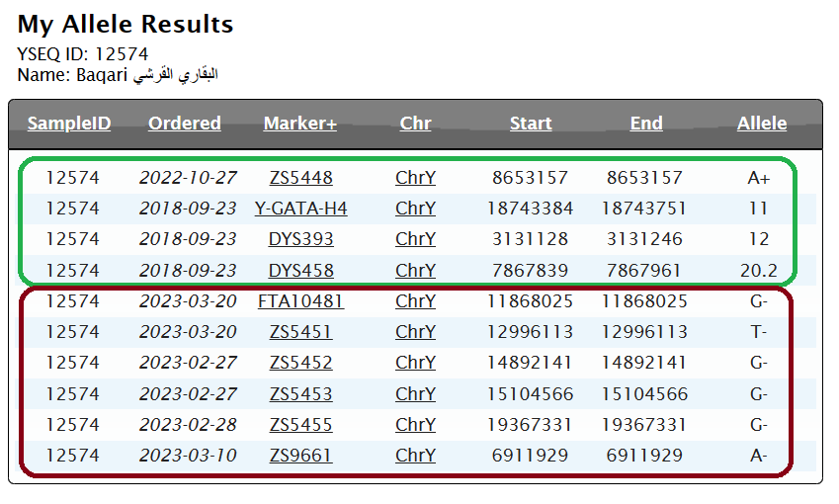Viewport: 839px width, 504px height.
Task: Click the End column header
Action: pos(646,124)
